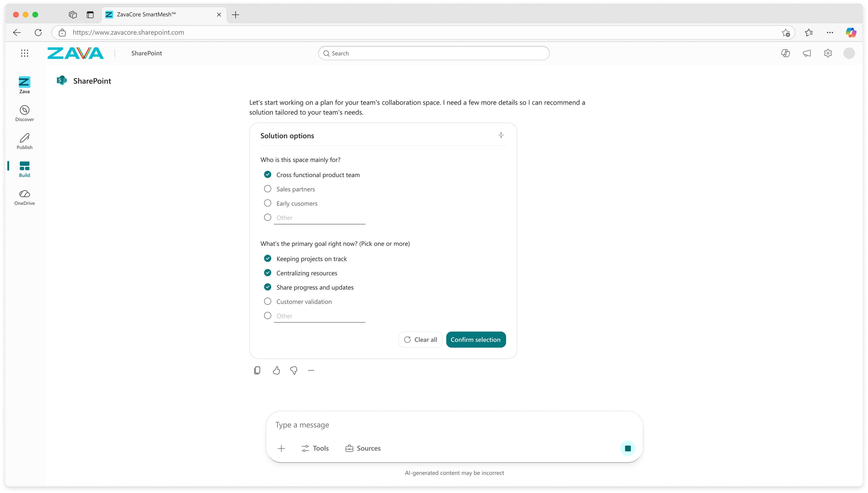Add attachment with plus icon
Screen dimensions: 868x493
click(281, 448)
